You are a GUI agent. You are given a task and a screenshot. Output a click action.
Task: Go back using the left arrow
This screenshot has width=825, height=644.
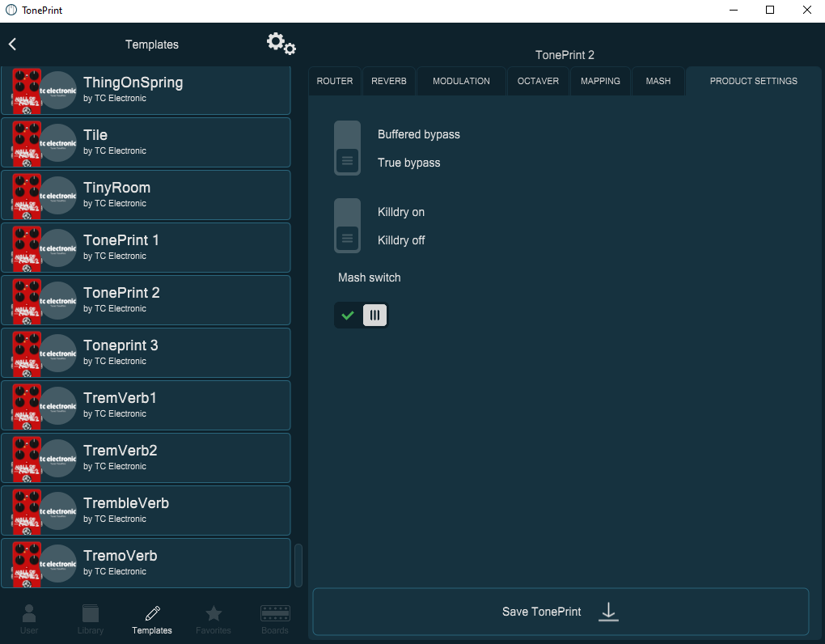click(x=13, y=44)
